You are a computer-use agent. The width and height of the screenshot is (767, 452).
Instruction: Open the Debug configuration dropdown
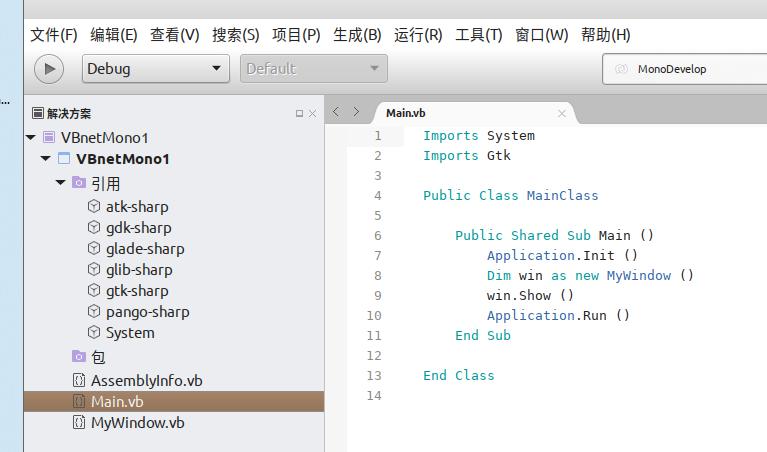(x=156, y=69)
